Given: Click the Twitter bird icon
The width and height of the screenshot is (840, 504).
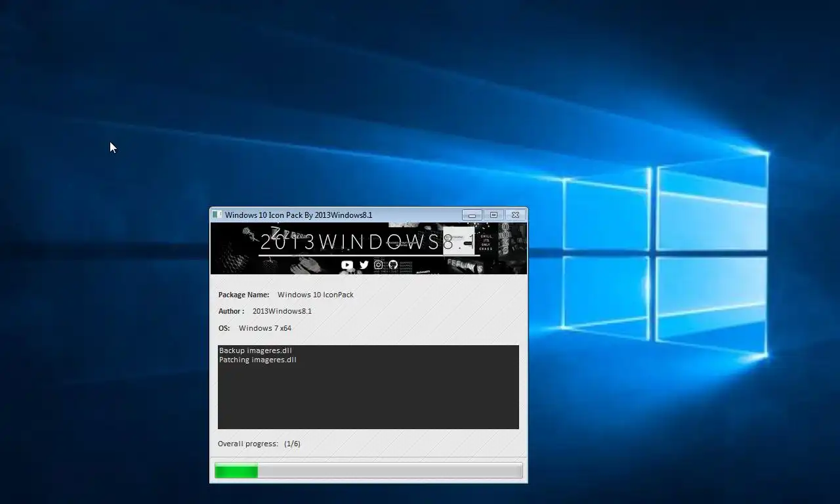Looking at the screenshot, I should (364, 264).
